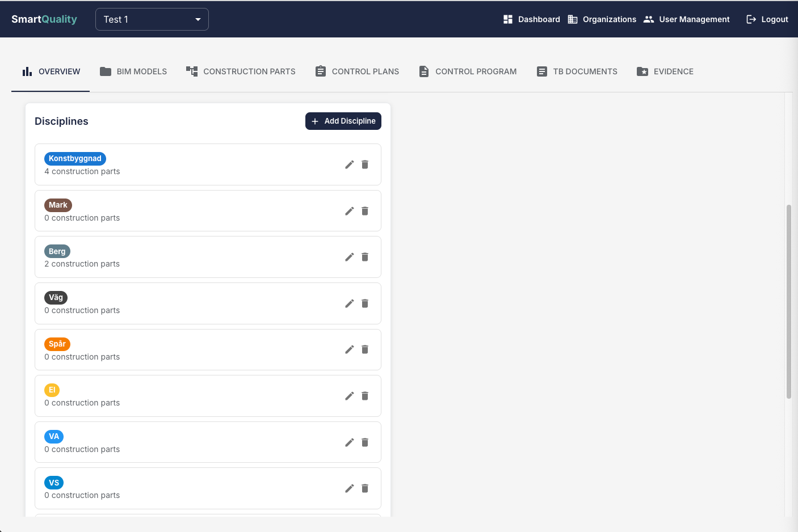Click the dark Väg tag
798x532 pixels.
[x=56, y=298]
